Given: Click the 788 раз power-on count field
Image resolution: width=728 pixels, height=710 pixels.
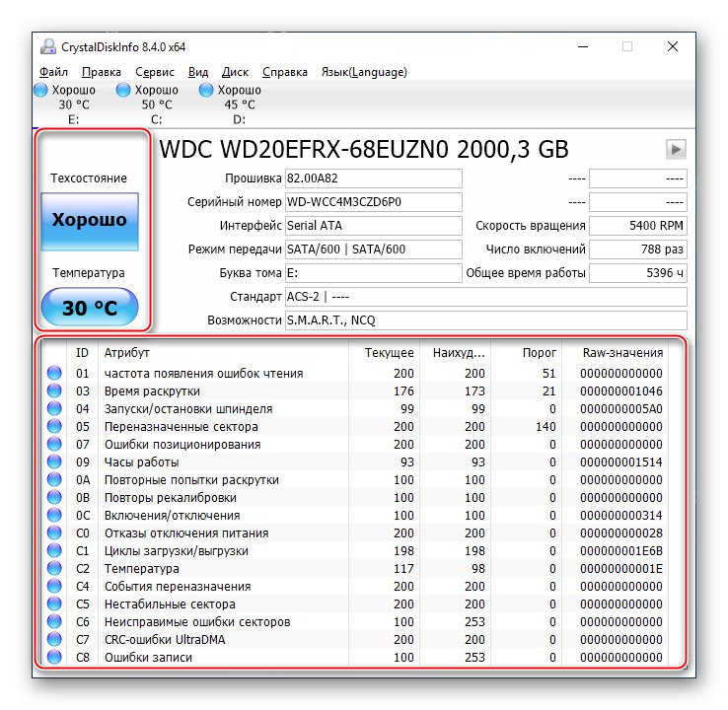Looking at the screenshot, I should pyautogui.click(x=638, y=249).
